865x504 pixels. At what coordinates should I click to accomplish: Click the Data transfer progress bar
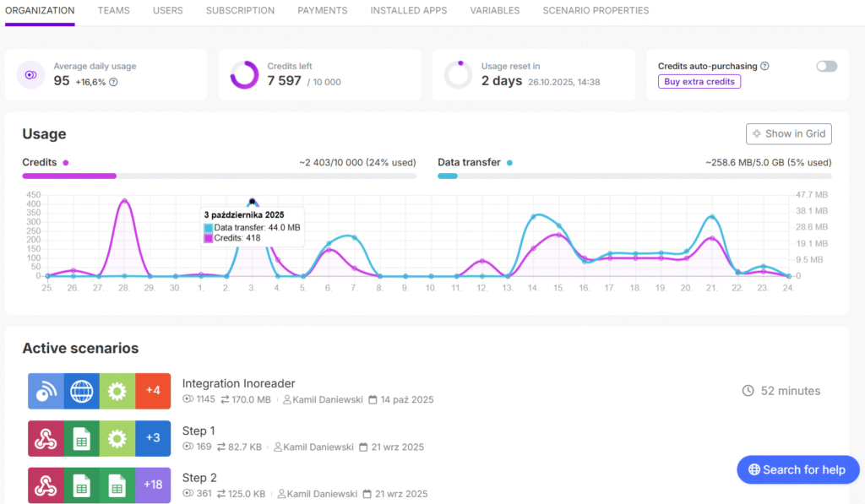[x=634, y=176]
